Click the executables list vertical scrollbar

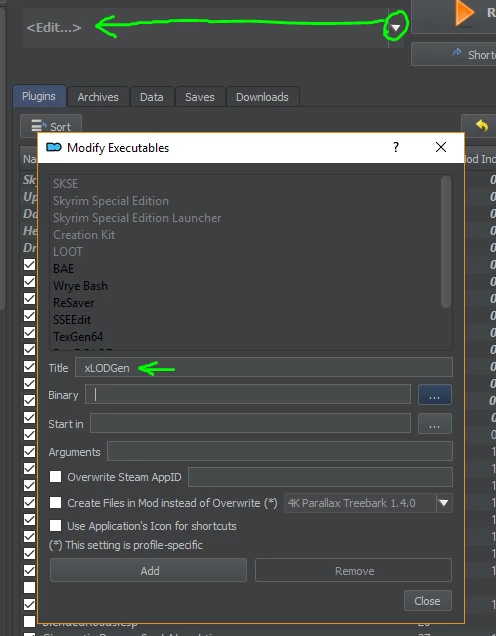point(446,241)
